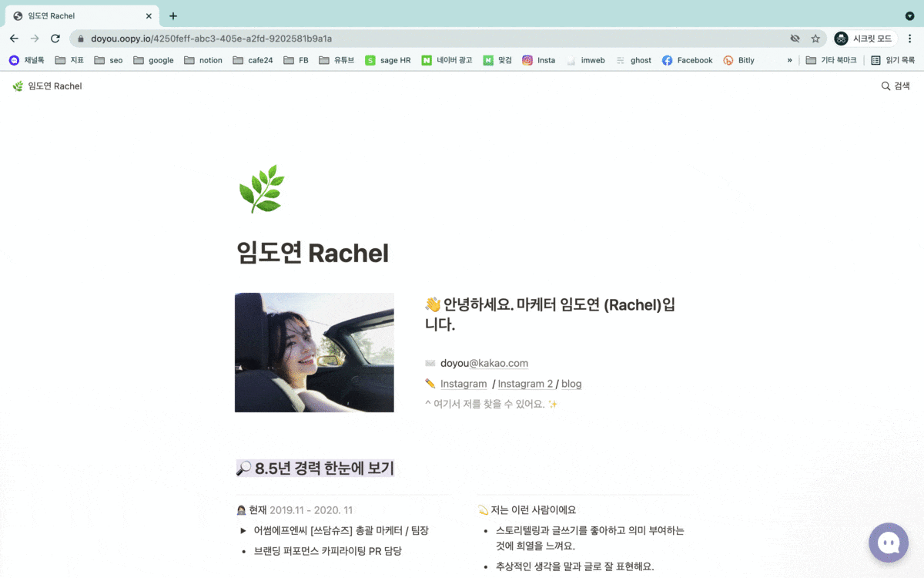Open the Bitly bookmark
The height and width of the screenshot is (578, 924).
coord(738,60)
